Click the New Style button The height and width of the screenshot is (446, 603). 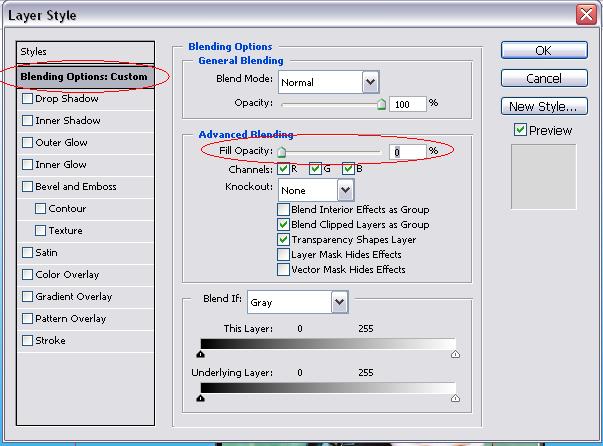coord(544,106)
